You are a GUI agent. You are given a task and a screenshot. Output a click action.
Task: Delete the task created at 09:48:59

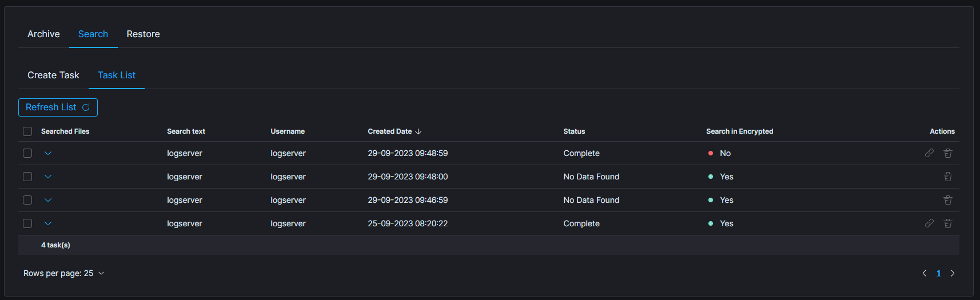947,153
